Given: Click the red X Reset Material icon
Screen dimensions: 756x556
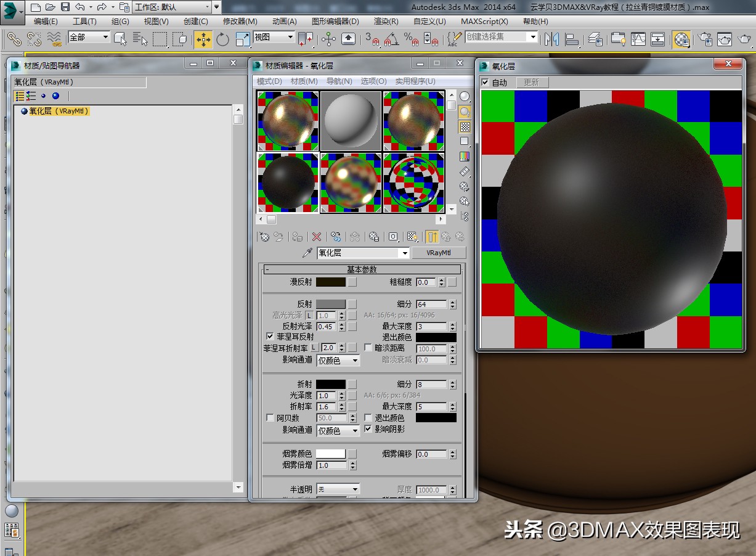Looking at the screenshot, I should click(317, 236).
